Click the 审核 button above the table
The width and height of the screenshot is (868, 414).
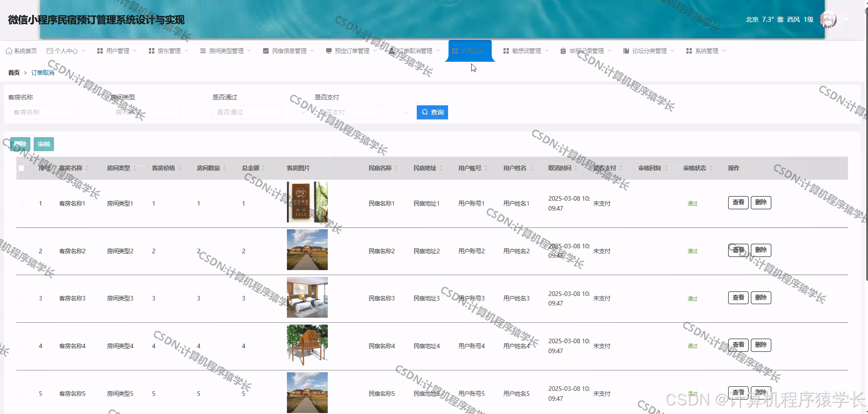(44, 144)
